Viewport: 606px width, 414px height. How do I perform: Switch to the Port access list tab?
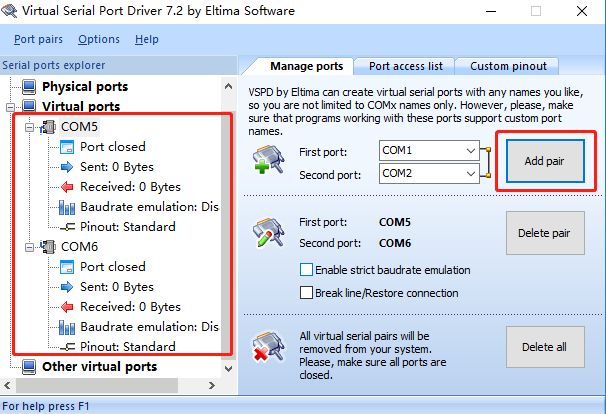point(405,66)
